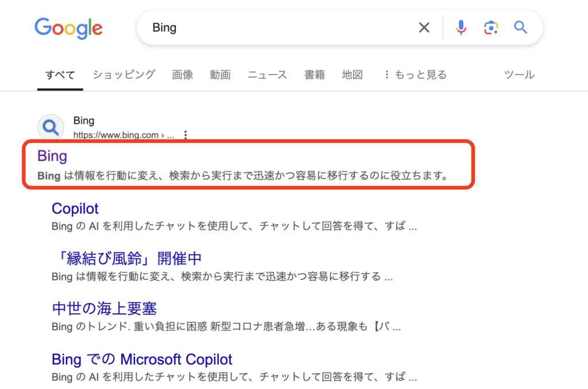Switch to the ショッピング tab
Image resolution: width=588 pixels, height=389 pixels.
(124, 75)
